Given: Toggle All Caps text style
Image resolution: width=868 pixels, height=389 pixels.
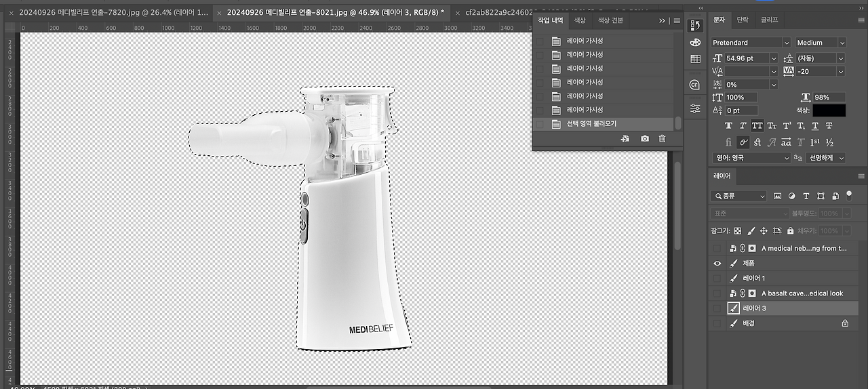Looking at the screenshot, I should pyautogui.click(x=757, y=125).
